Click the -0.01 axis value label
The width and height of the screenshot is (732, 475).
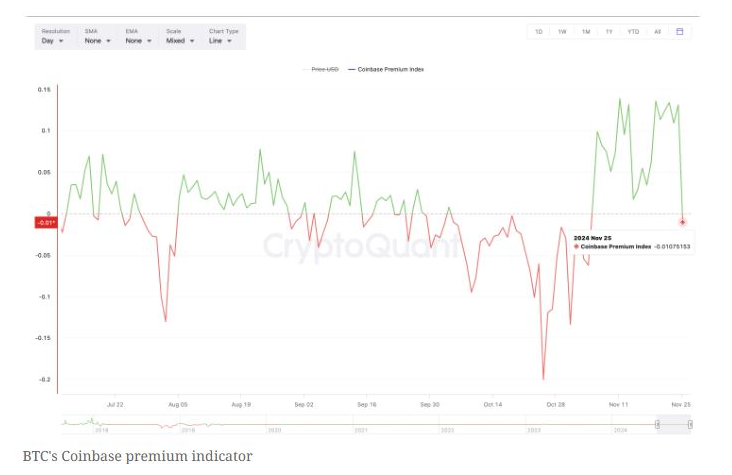pos(45,222)
